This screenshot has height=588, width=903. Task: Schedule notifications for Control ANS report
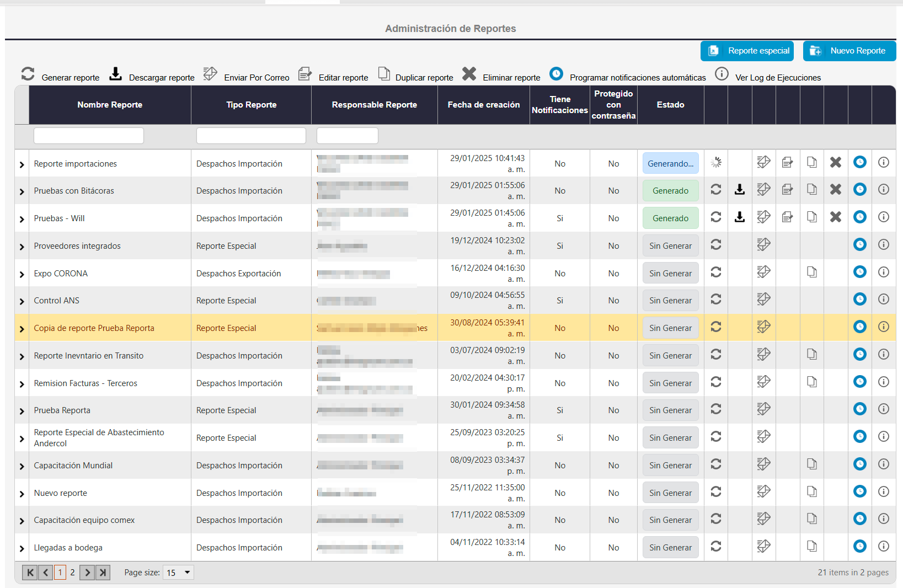pos(859,300)
